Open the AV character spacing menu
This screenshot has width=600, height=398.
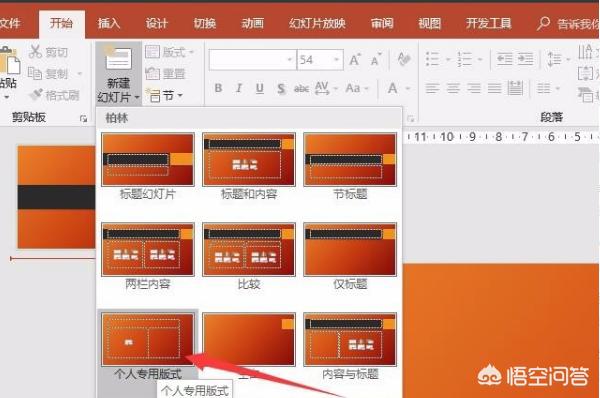326,88
